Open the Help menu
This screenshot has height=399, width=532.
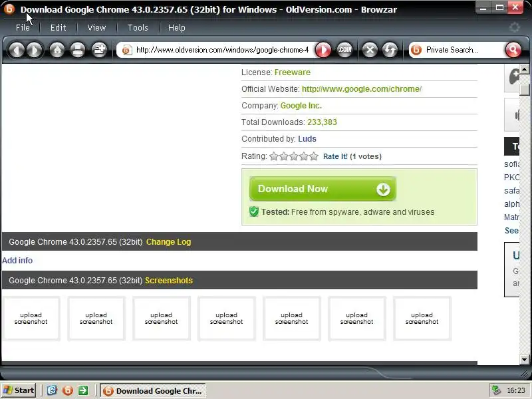pos(177,27)
